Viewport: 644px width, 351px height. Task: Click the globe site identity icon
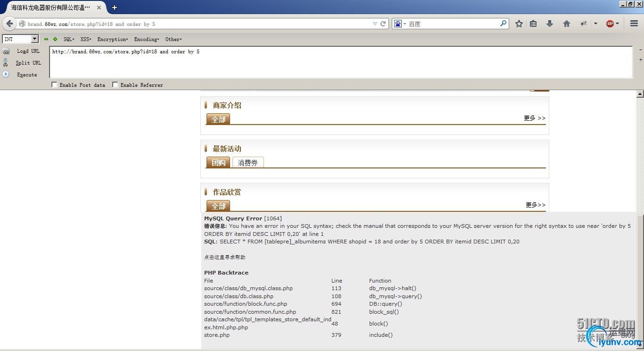[22, 24]
